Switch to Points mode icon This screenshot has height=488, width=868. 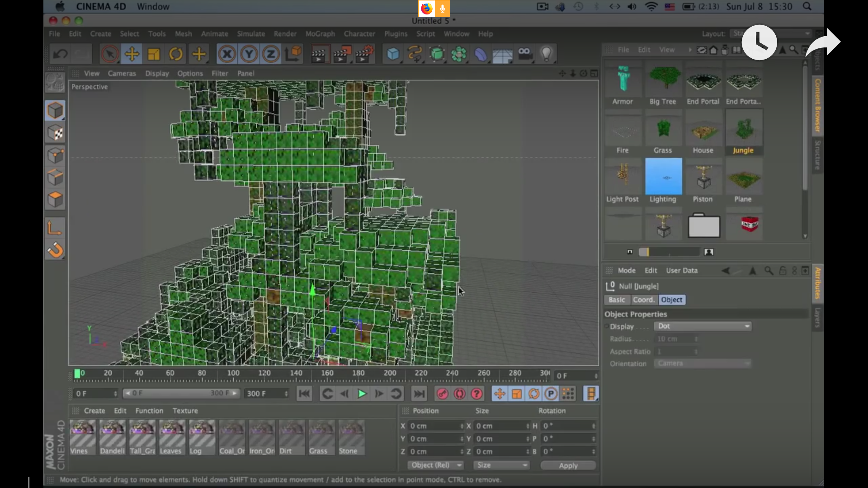pos(55,155)
